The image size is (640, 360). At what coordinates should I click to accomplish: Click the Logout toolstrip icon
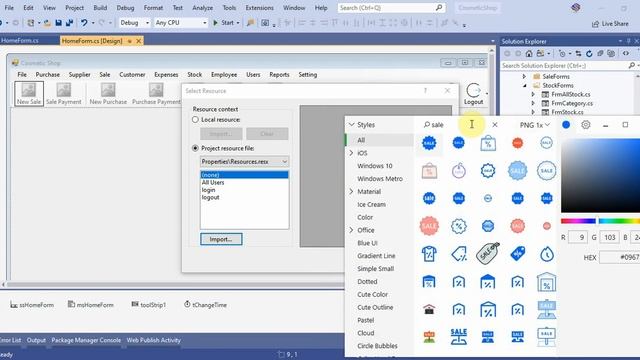tap(473, 94)
